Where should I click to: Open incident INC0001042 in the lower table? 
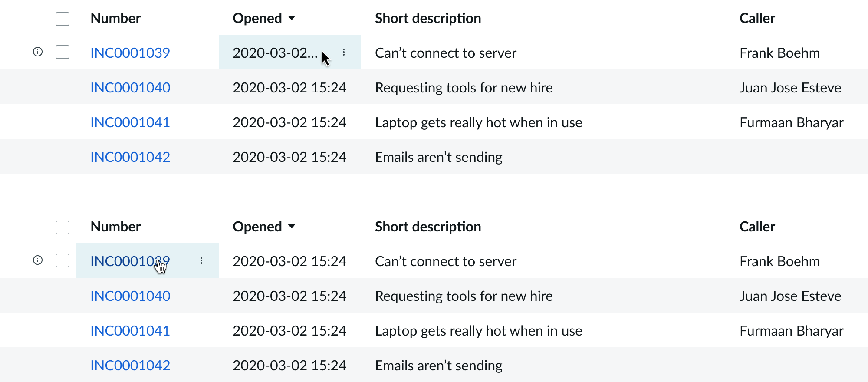(x=130, y=366)
